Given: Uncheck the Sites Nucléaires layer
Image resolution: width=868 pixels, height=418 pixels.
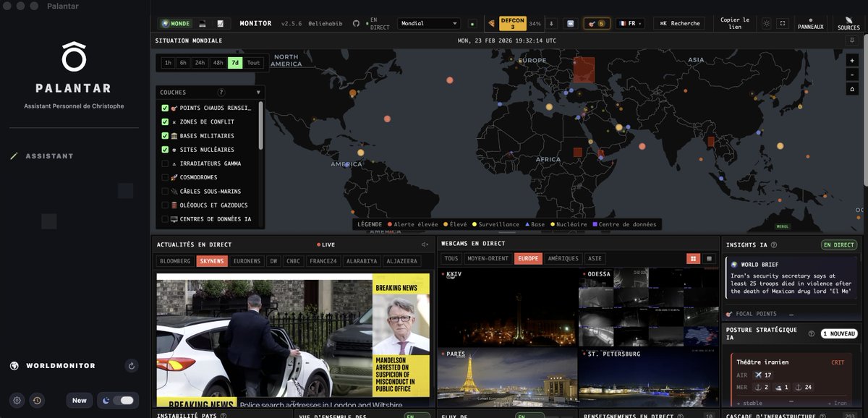Looking at the screenshot, I should (x=165, y=149).
